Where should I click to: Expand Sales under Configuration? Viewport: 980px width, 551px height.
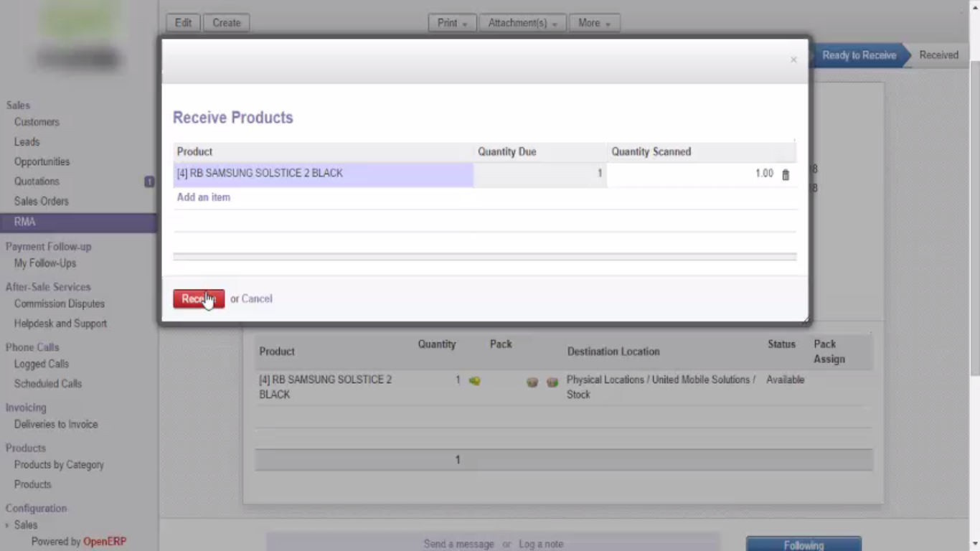tap(25, 525)
